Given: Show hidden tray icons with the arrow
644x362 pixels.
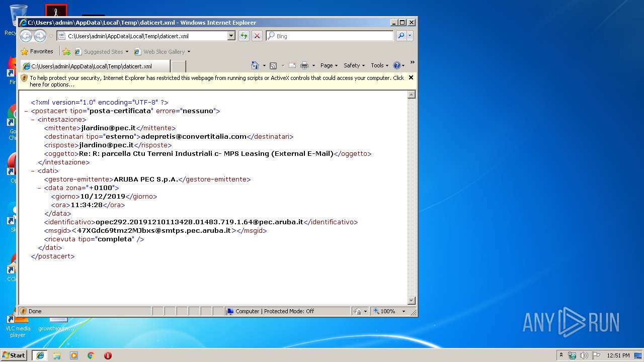Looking at the screenshot, I should click(561, 355).
